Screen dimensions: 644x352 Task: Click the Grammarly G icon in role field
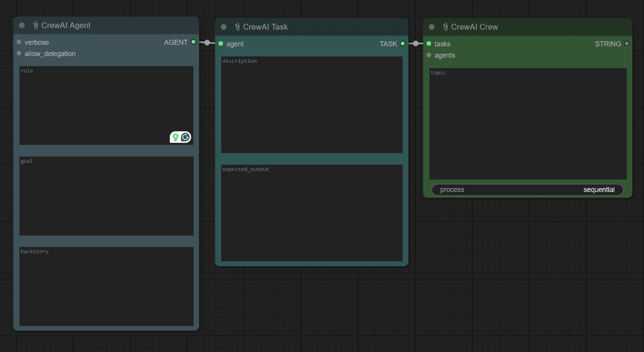pyautogui.click(x=185, y=137)
